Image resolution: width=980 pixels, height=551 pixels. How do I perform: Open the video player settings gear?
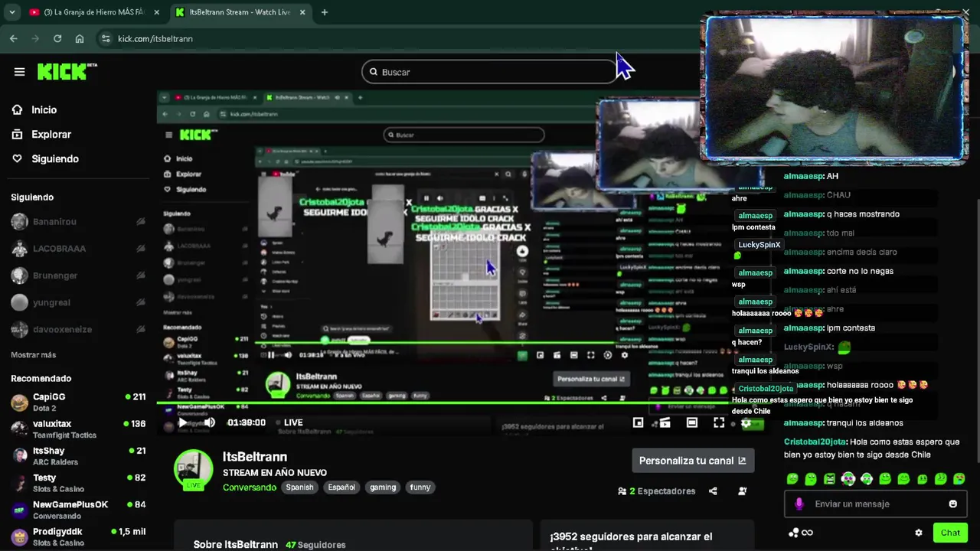[x=746, y=422]
